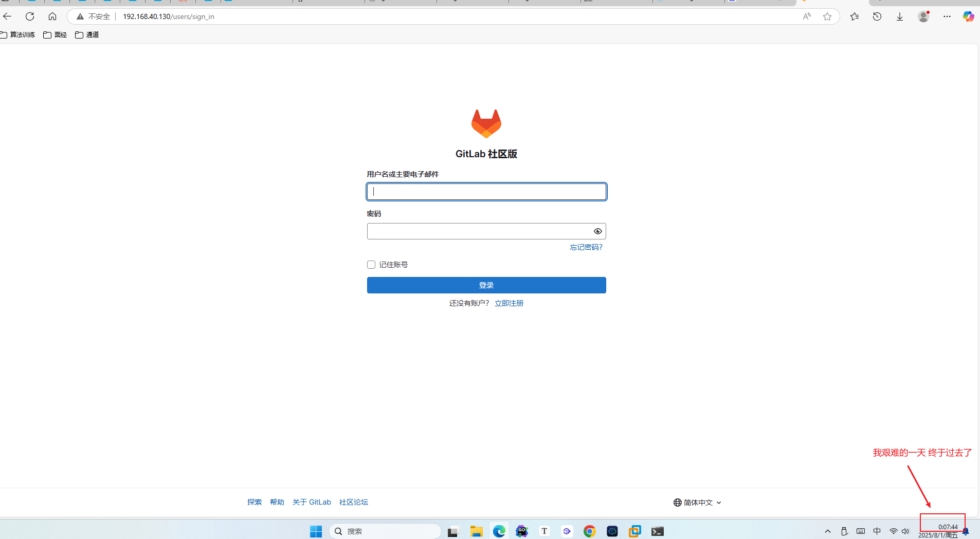Click the touch keyboard tray icon
Image resolution: width=980 pixels, height=539 pixels.
[861, 531]
